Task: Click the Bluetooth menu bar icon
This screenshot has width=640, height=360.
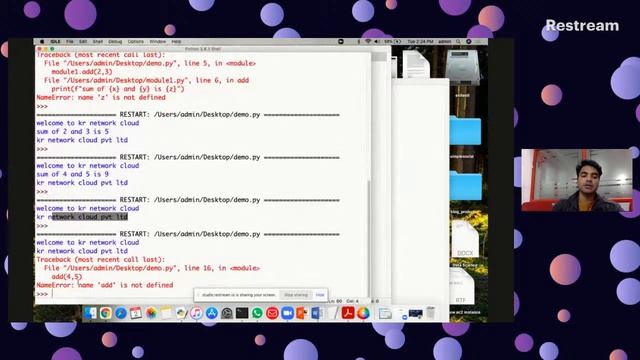Action: tap(359, 42)
